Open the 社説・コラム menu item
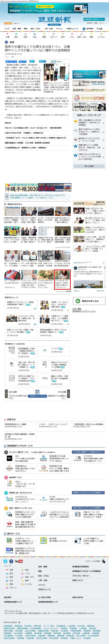 pos(35,29)
